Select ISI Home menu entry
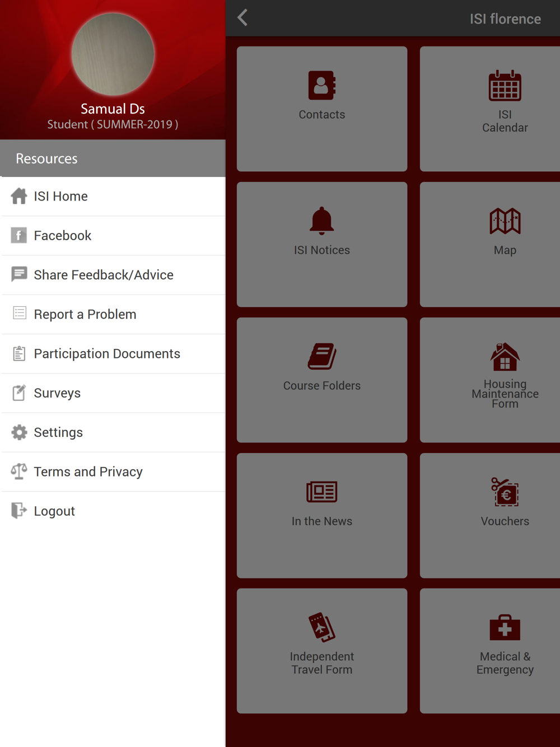 pyautogui.click(x=114, y=196)
